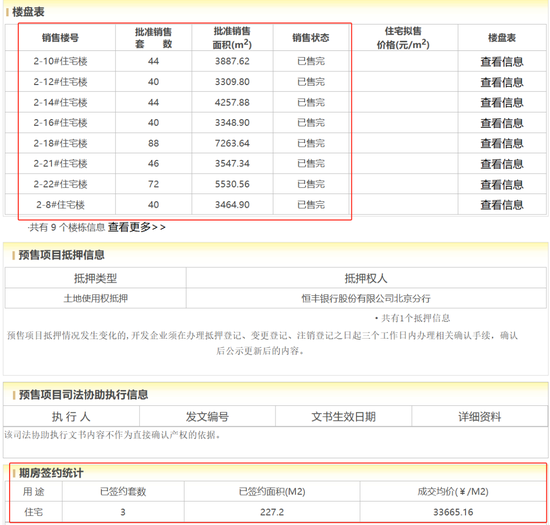Click the 抵押类型 column header
This screenshot has width=550, height=525.
(x=95, y=278)
